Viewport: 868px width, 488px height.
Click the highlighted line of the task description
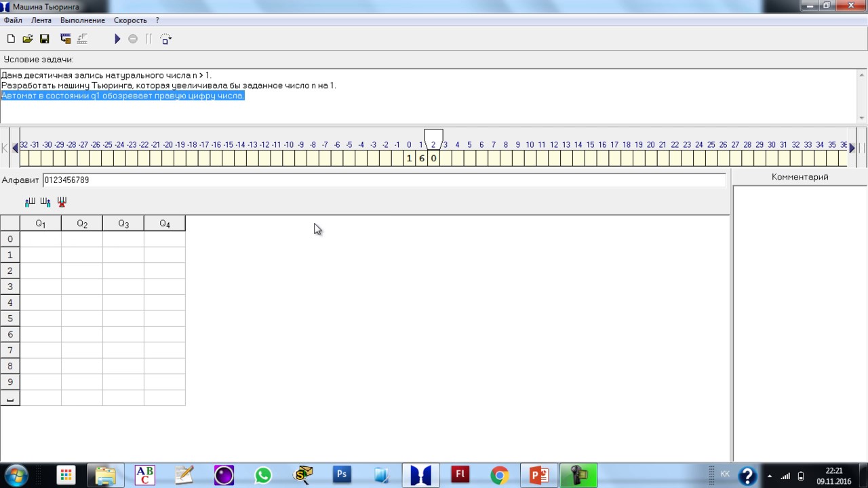click(123, 96)
